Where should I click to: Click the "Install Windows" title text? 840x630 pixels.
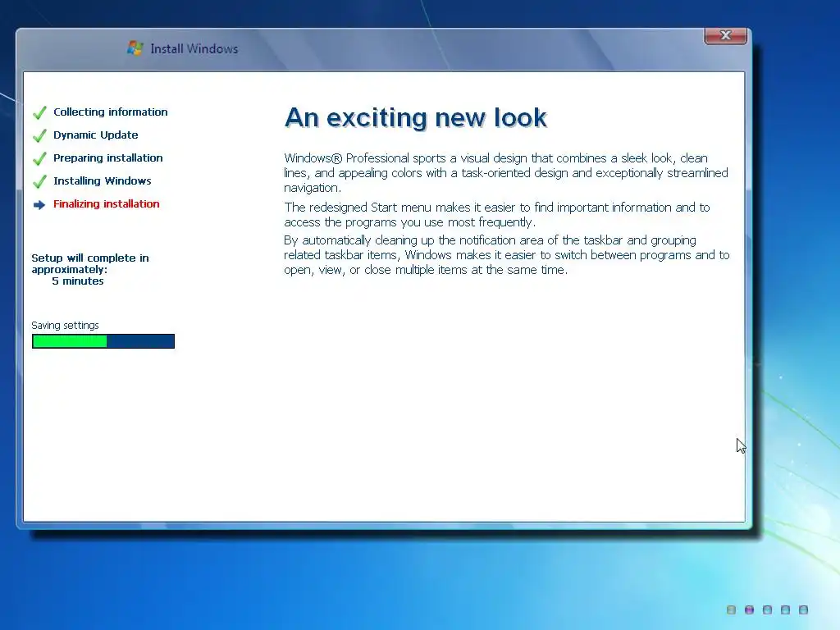click(194, 48)
